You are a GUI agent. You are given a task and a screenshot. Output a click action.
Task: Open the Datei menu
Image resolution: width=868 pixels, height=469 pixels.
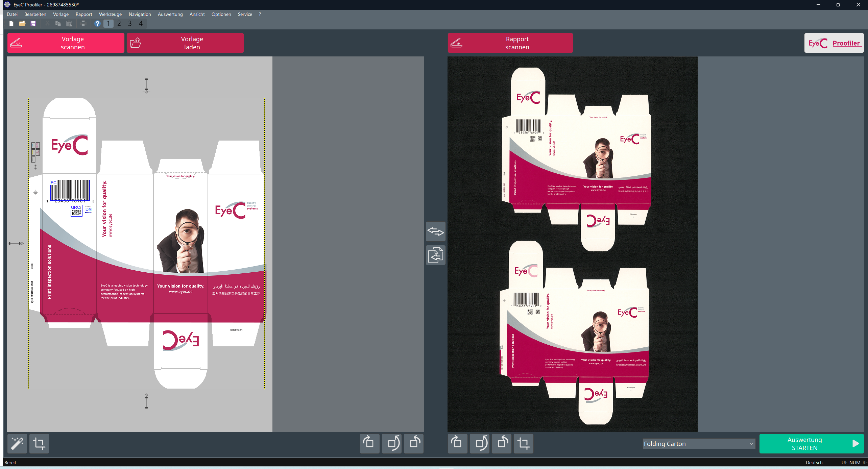[x=12, y=14]
